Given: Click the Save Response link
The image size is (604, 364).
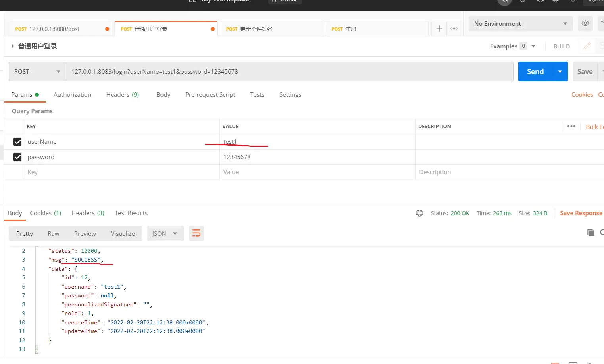Looking at the screenshot, I should [581, 213].
